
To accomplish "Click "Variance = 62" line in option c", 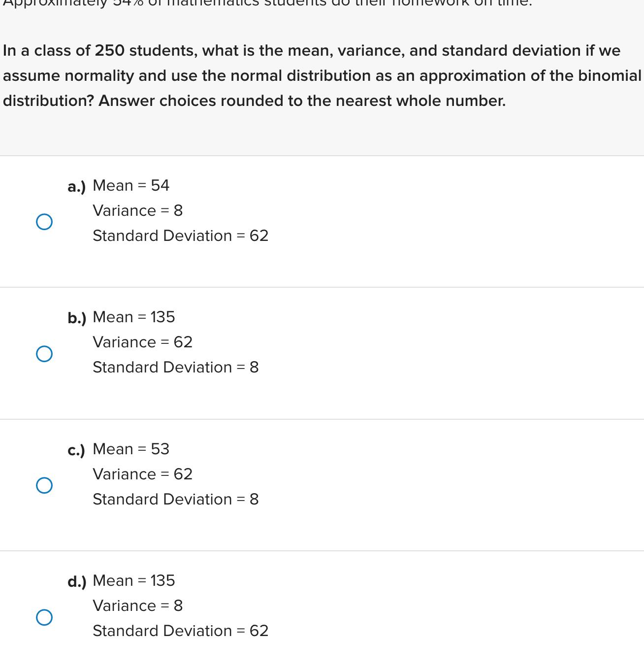I will (143, 474).
